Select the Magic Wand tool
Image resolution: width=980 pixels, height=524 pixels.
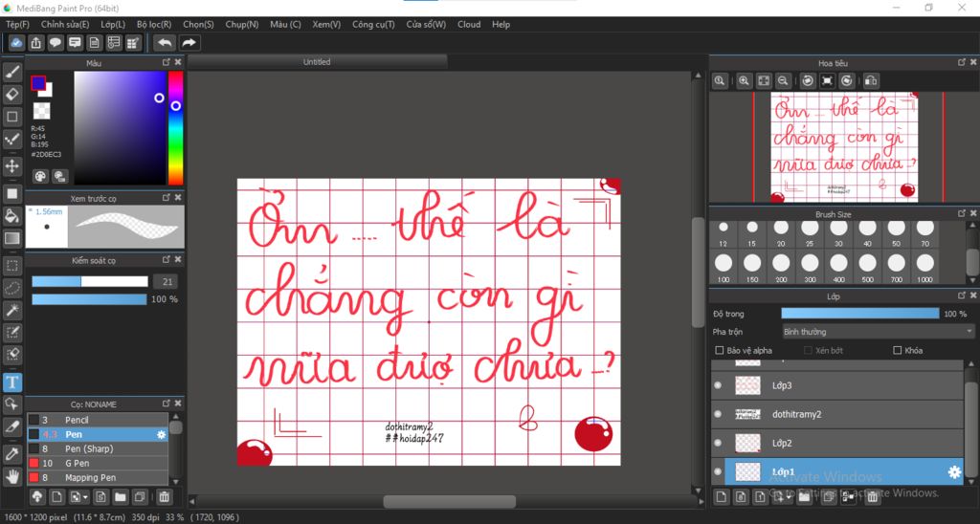point(11,310)
